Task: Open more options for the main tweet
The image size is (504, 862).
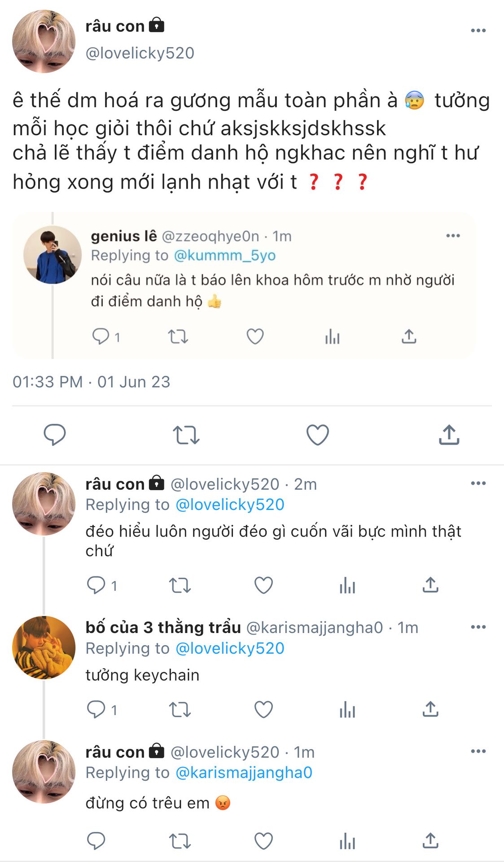Action: click(478, 31)
